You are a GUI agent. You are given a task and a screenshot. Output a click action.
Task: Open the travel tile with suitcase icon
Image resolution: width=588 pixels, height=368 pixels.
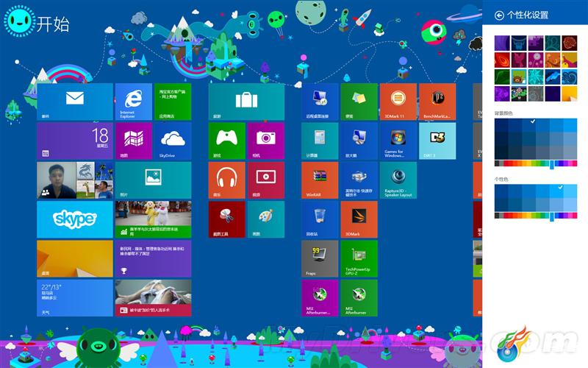[246, 102]
